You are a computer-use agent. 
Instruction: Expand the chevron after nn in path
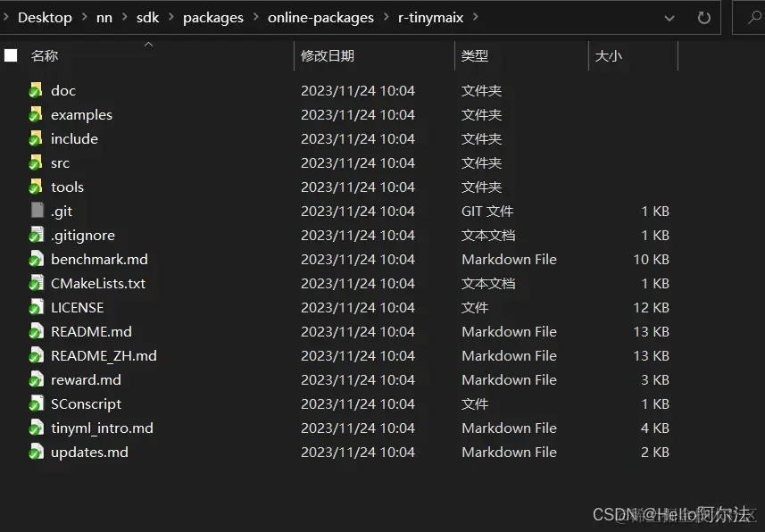tap(124, 17)
